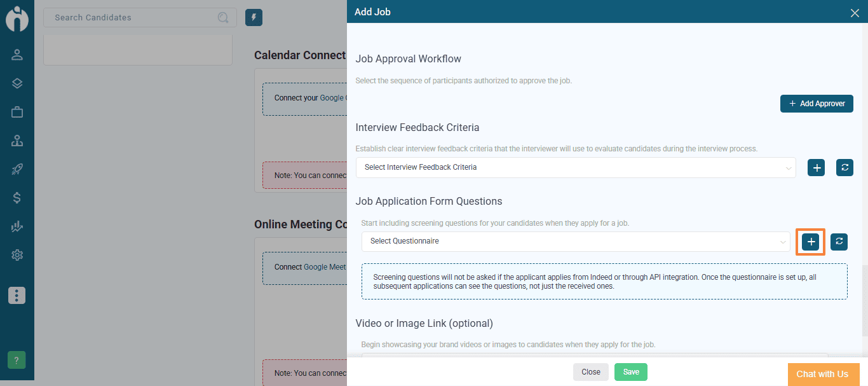This screenshot has height=386, width=868.
Task: Open the rocket icon in sidebar
Action: pos(17,169)
